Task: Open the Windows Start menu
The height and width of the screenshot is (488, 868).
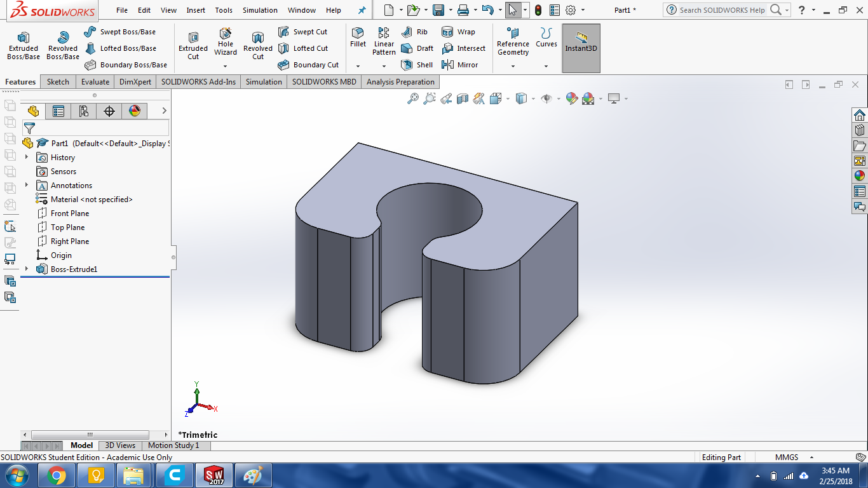Action: (x=17, y=475)
